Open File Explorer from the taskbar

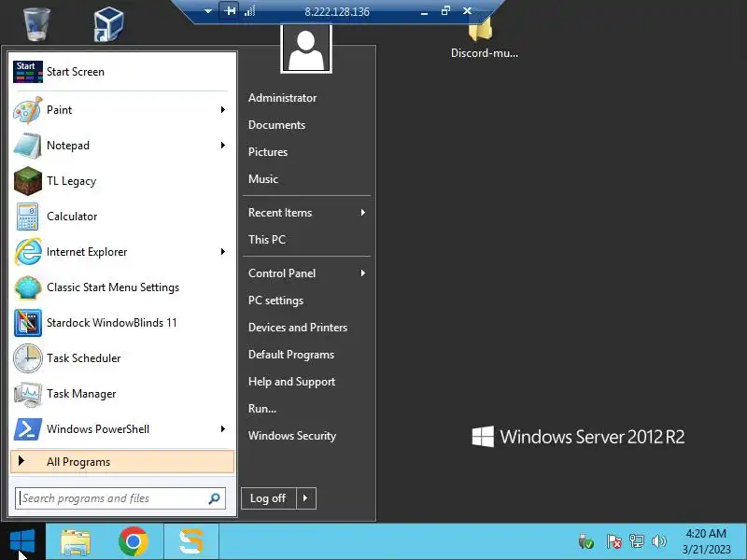(x=76, y=541)
